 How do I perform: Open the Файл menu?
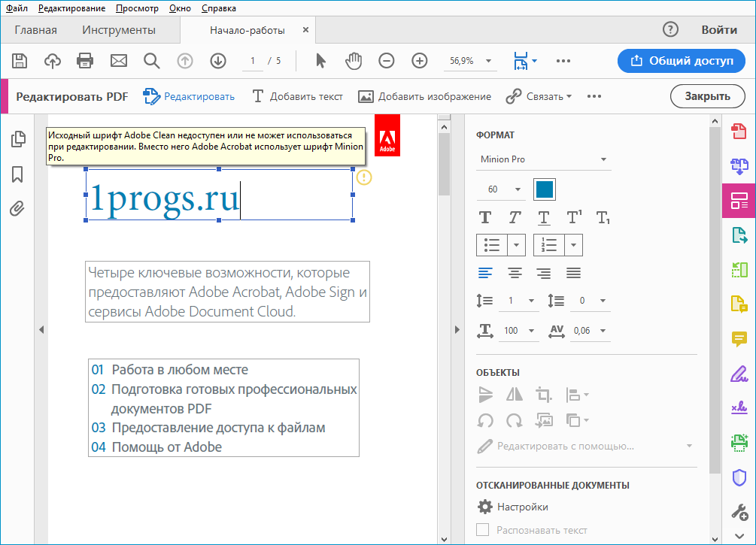click(x=17, y=8)
